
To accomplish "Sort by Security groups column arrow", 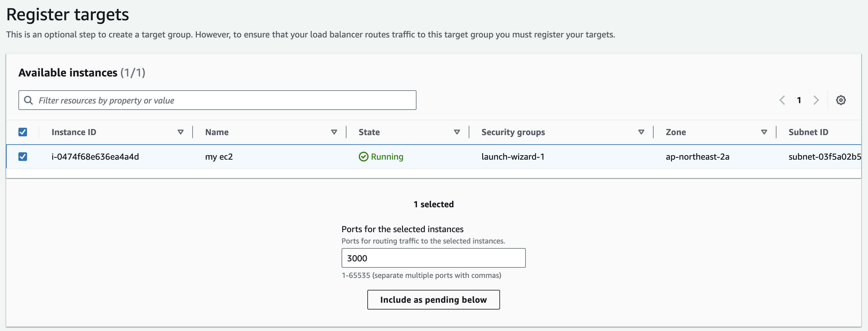I will coord(641,132).
